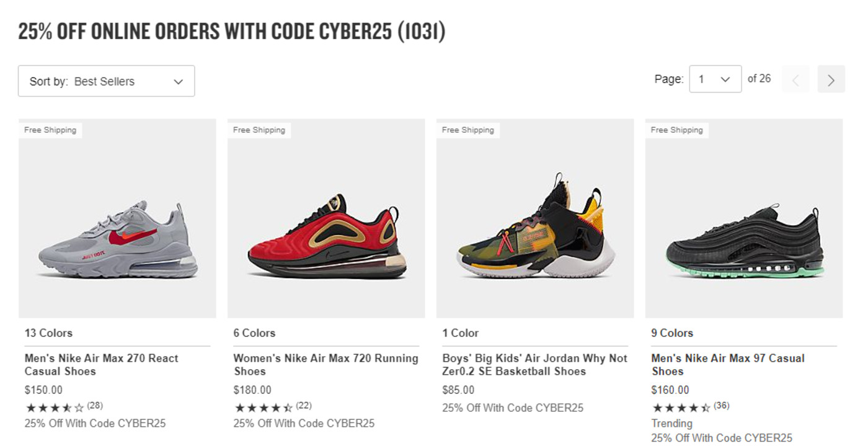Go to the next page arrow
This screenshot has height=446, width=868.
[x=831, y=79]
